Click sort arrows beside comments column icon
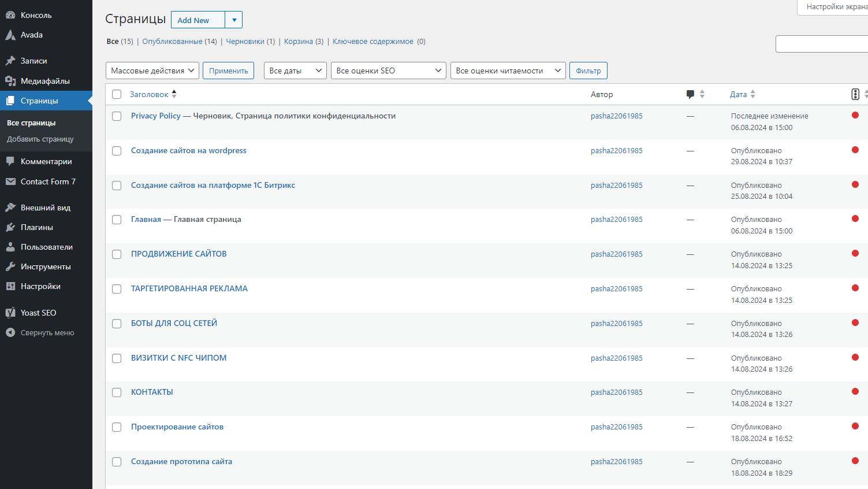Screen dimensions: 868x489 pos(702,94)
